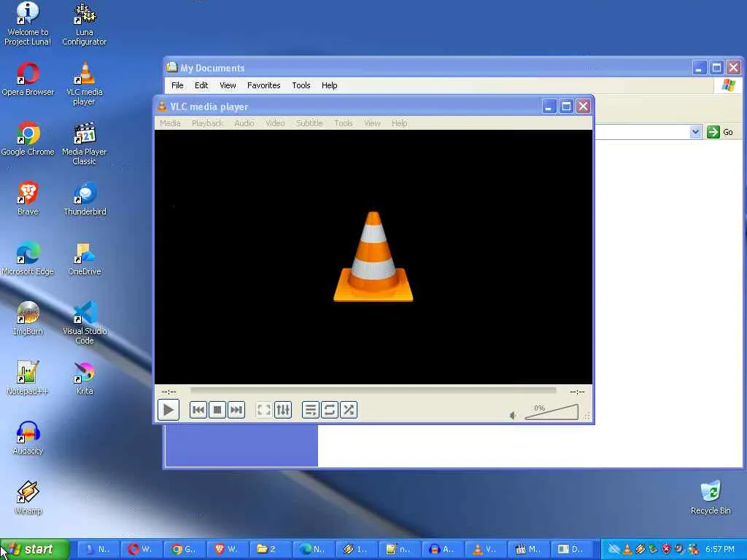This screenshot has width=747, height=560.
Task: Switch to Brave taskbar button
Action: [x=227, y=549]
